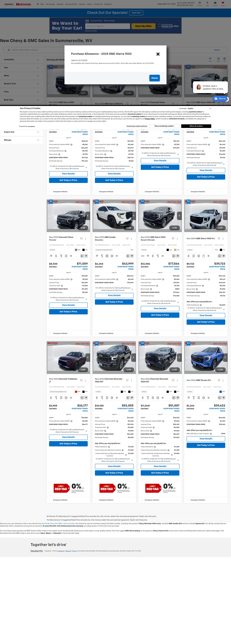Click the 17-digit VIN input field
This screenshot has height=644, width=231.
108,26
